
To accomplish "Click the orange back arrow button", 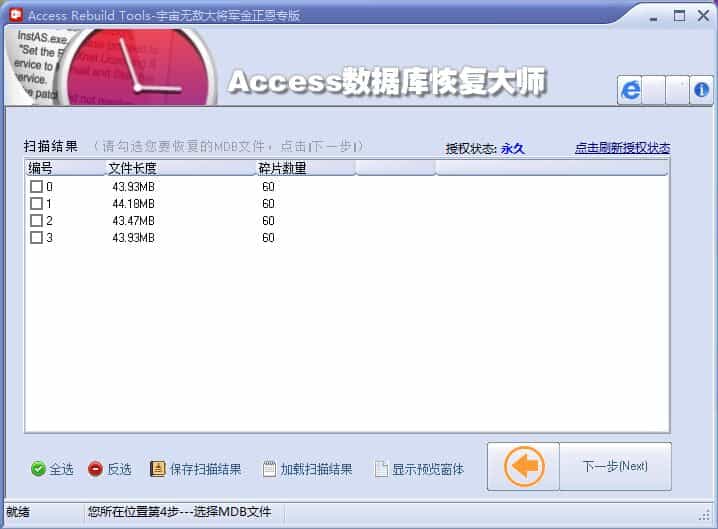I will 523,466.
